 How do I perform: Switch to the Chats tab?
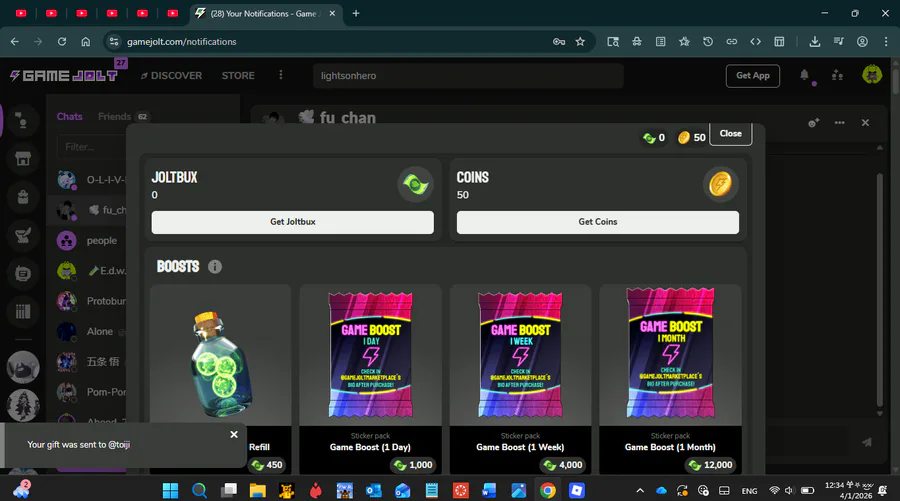69,116
